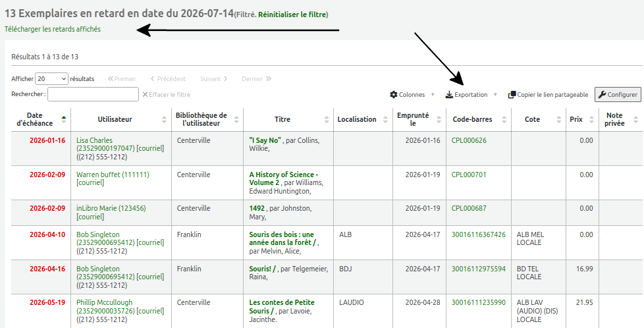The image size is (644, 328).
Task: Click the Colonnes gear icon
Action: tap(394, 95)
